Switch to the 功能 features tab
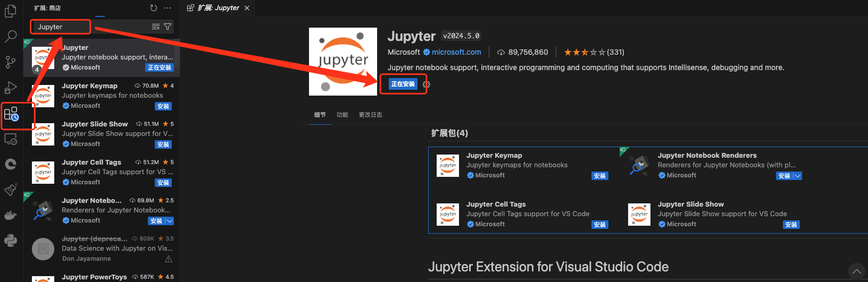The width and height of the screenshot is (868, 282). (x=342, y=115)
